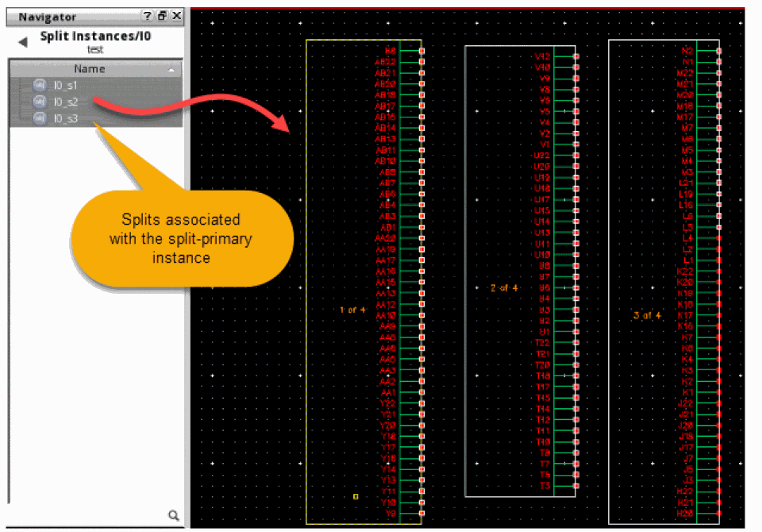Click pin endpoint square next to H8
Screen dimensions: 762x532
(421, 51)
